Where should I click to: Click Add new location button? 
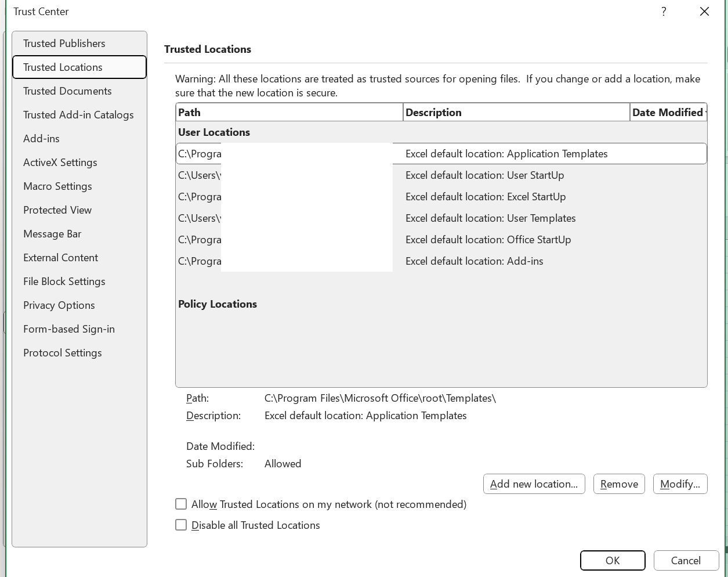tap(534, 484)
